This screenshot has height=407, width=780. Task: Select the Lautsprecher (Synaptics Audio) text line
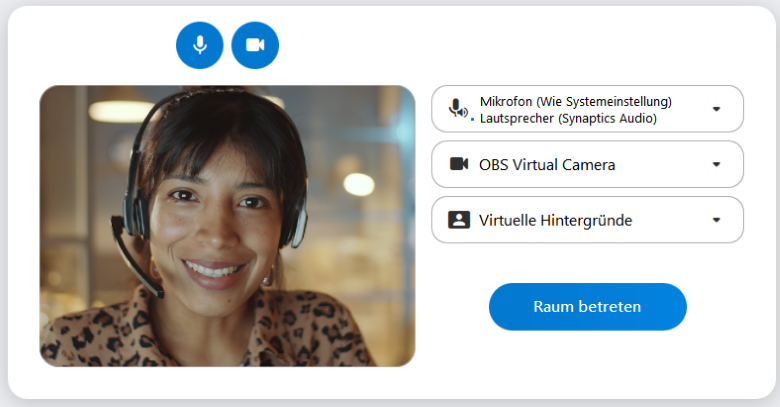pyautogui.click(x=567, y=118)
